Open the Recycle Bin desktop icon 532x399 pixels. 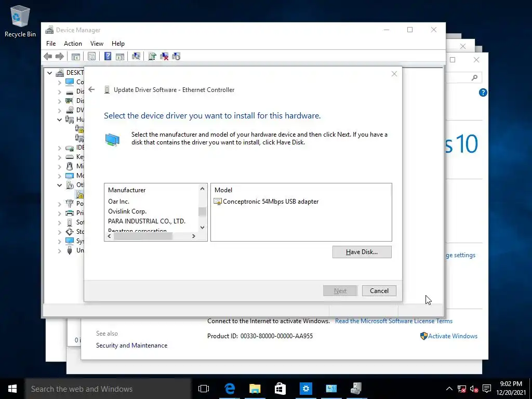(x=20, y=21)
